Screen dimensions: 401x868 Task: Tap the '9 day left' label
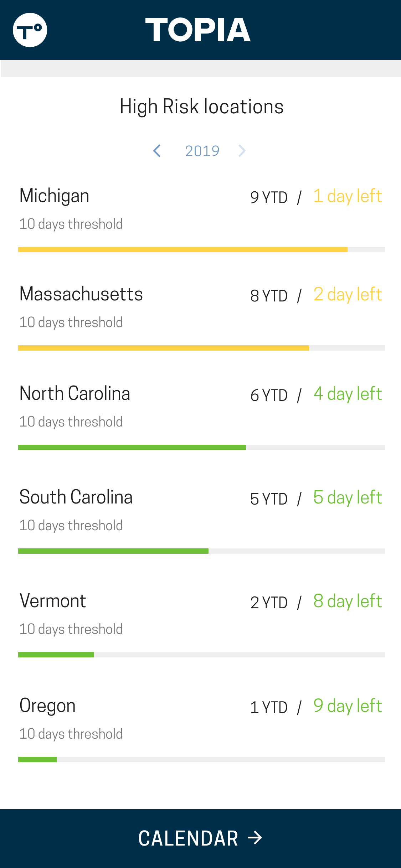tap(348, 706)
